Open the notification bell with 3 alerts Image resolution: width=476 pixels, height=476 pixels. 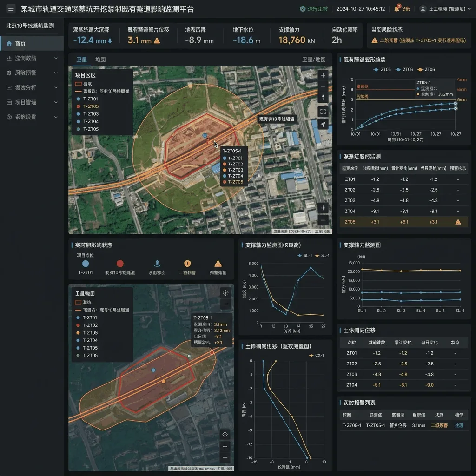[x=397, y=8]
